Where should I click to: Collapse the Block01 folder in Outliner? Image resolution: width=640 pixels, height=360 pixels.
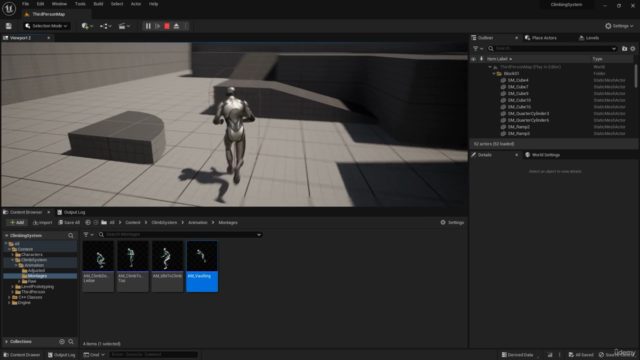[x=494, y=74]
